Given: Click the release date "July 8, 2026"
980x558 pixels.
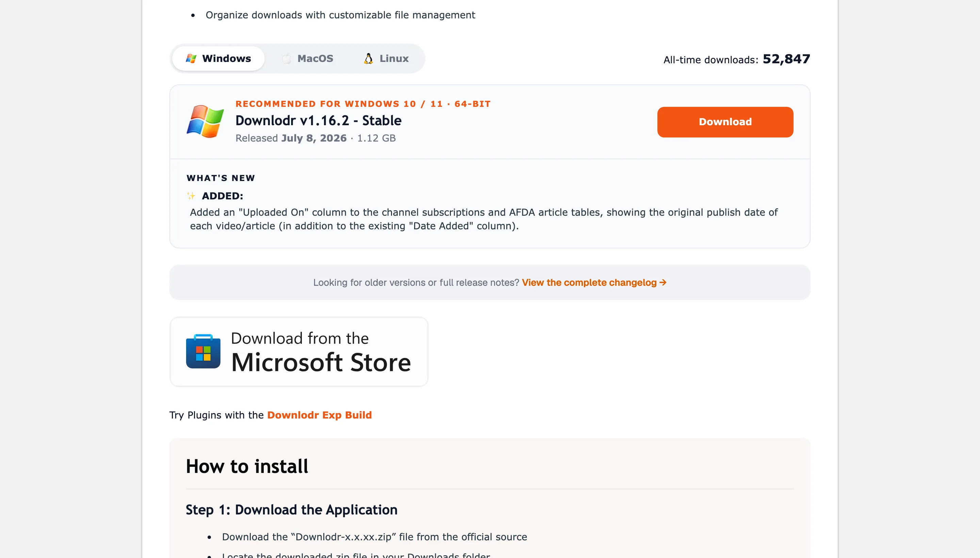Looking at the screenshot, I should coord(314,138).
